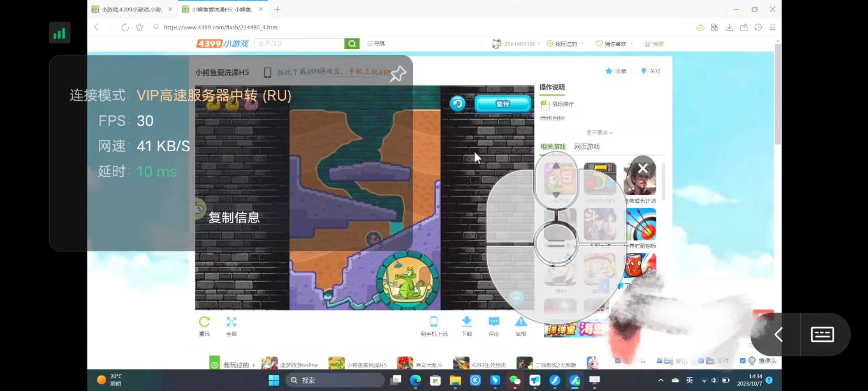This screenshot has height=391, width=868.
Task: Click 收藏 to favorite the game
Action: pos(616,71)
